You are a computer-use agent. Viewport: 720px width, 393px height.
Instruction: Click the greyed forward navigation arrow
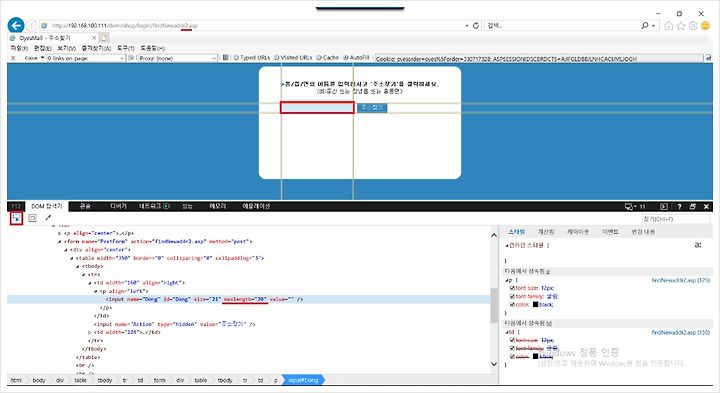(x=31, y=26)
